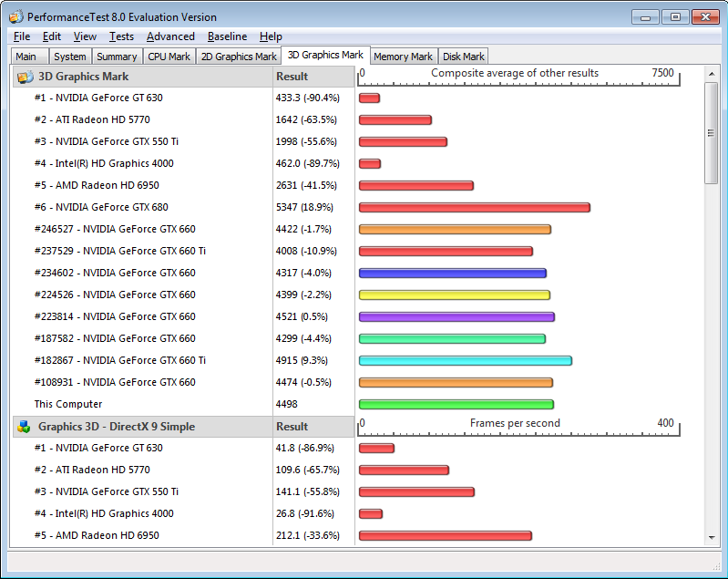This screenshot has height=579, width=728.
Task: Open the Help menu
Action: click(271, 36)
